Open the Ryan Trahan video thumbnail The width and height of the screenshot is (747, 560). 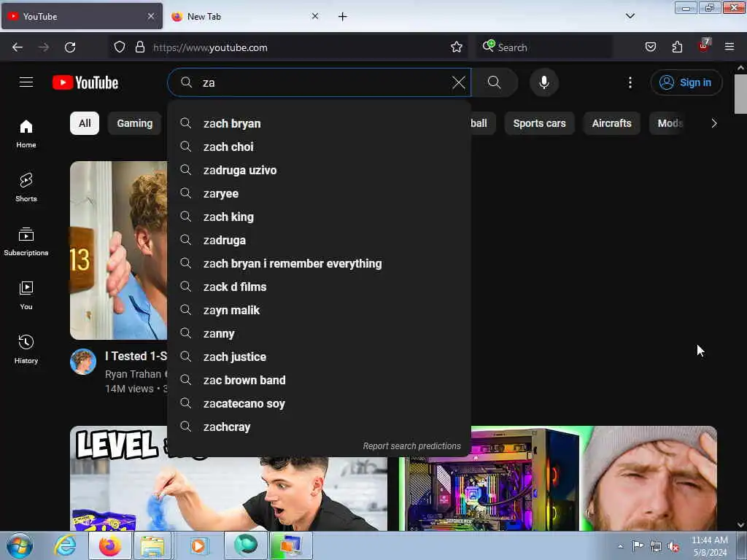click(x=119, y=251)
